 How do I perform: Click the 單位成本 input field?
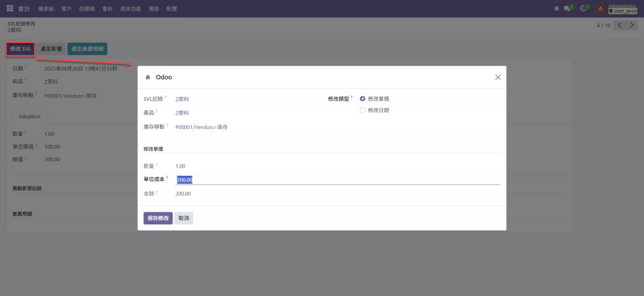[338, 179]
